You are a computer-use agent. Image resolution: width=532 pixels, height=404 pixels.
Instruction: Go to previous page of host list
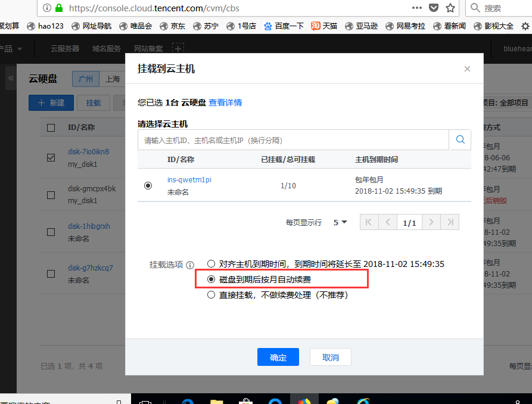[x=388, y=222]
